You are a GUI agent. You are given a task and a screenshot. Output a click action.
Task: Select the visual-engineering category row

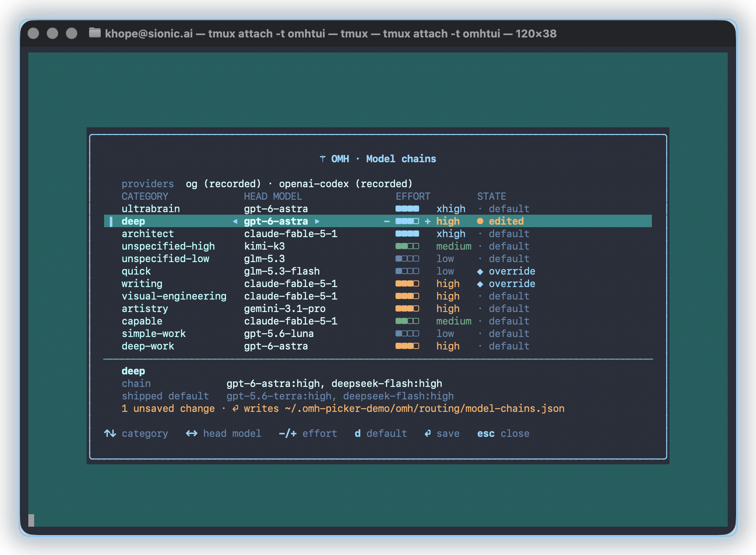point(378,296)
